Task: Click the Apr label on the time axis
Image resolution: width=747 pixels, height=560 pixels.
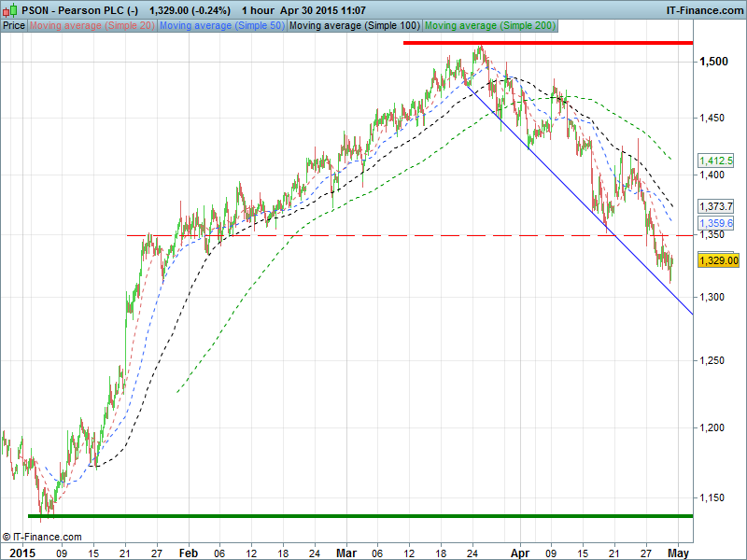Action: pos(522,552)
